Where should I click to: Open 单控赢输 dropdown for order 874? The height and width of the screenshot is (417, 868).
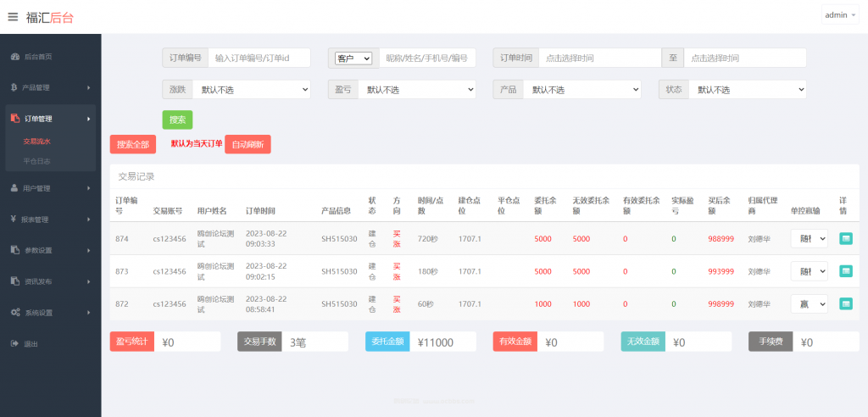click(810, 239)
